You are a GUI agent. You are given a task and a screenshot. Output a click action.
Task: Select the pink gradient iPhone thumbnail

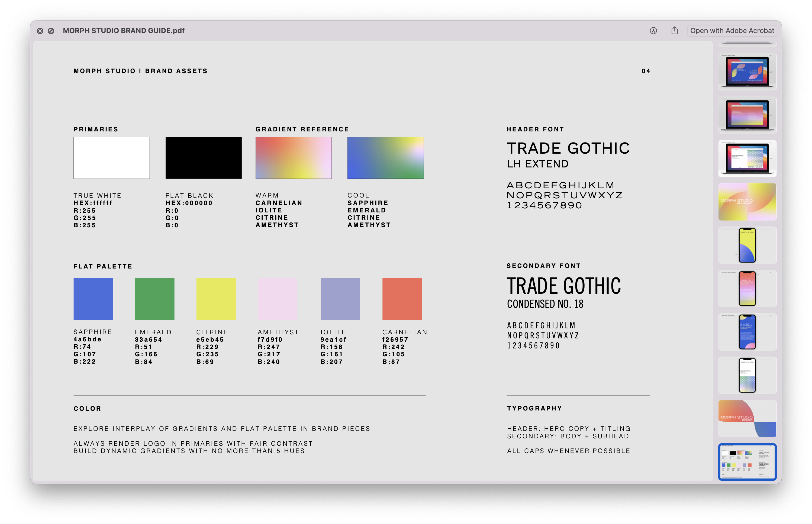pos(747,289)
